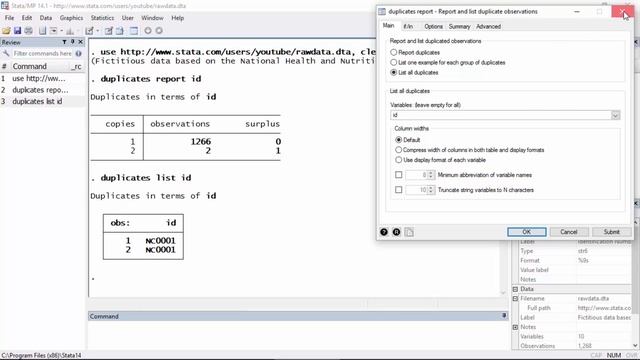Open the Help menu
Viewport: 640px width, 360px height.
point(178,18)
